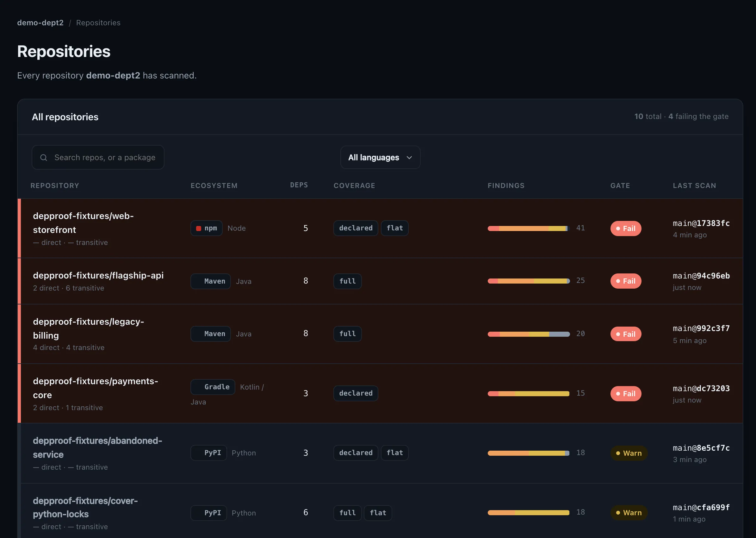Open depproof-fixtures/abandoned-service repository
The height and width of the screenshot is (538, 756).
click(98, 447)
